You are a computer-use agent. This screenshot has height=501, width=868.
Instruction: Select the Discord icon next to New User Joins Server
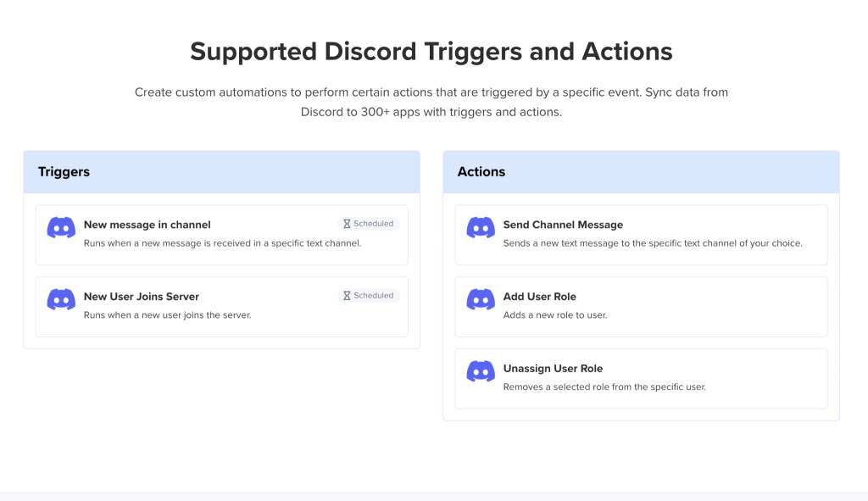(60, 301)
